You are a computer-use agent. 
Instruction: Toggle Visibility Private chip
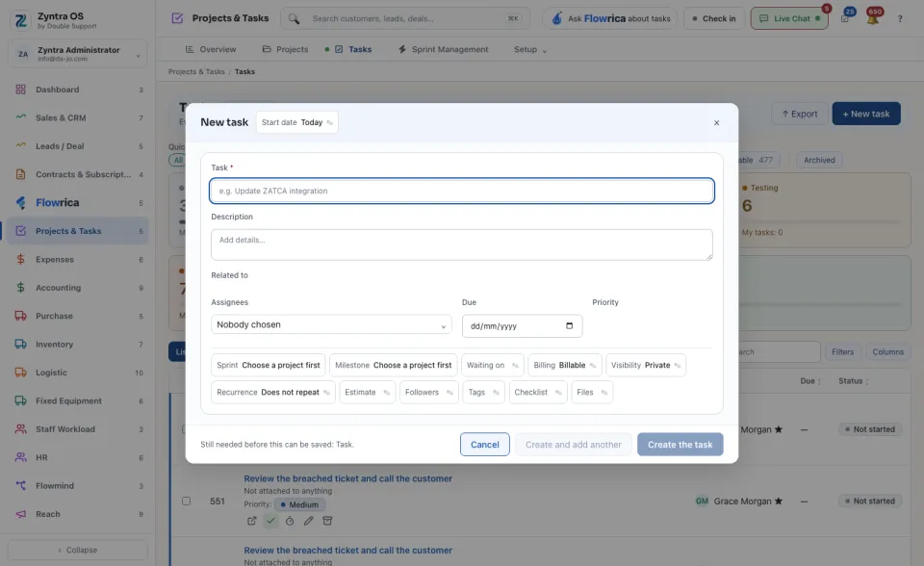click(x=646, y=365)
